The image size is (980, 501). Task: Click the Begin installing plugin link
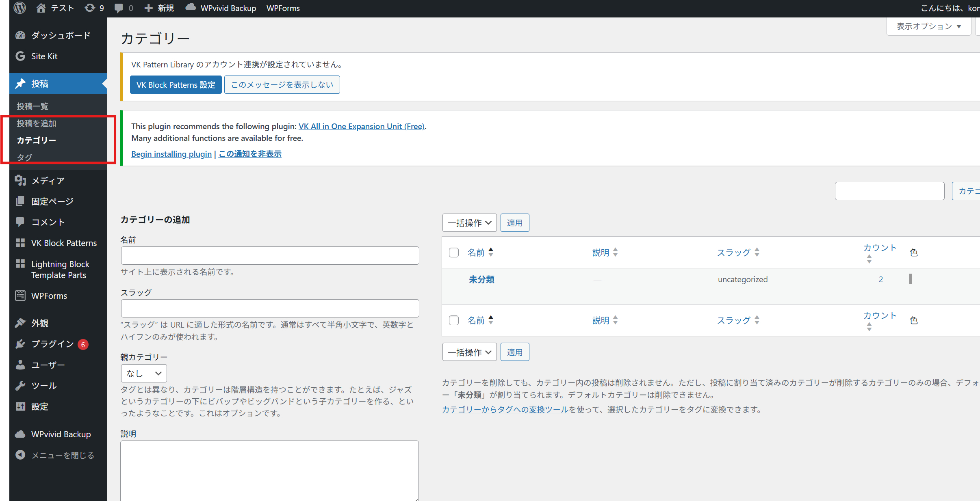pyautogui.click(x=171, y=154)
